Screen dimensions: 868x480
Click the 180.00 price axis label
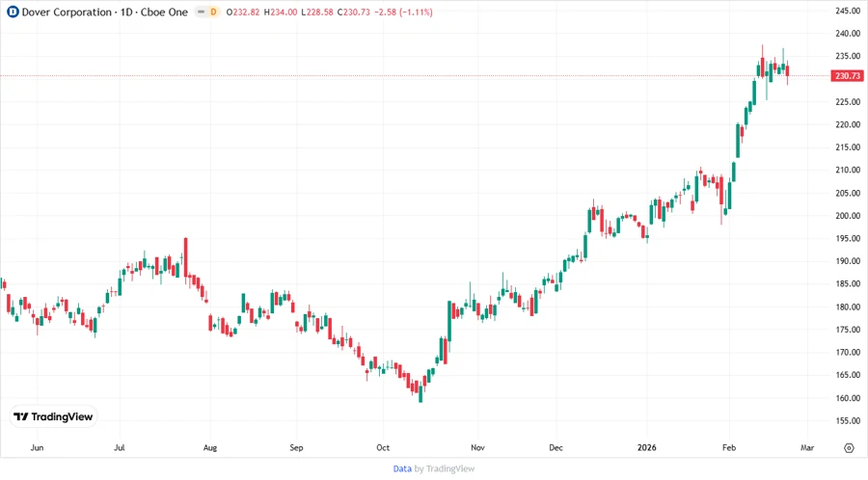point(848,307)
